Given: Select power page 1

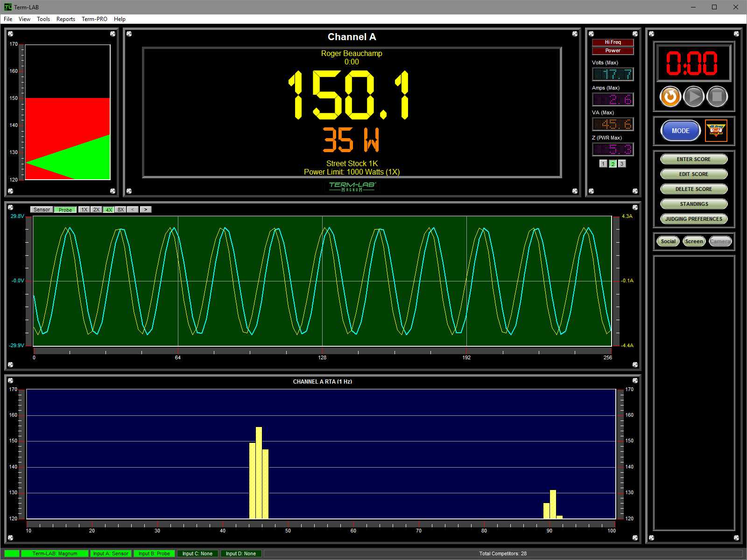Looking at the screenshot, I should point(603,164).
